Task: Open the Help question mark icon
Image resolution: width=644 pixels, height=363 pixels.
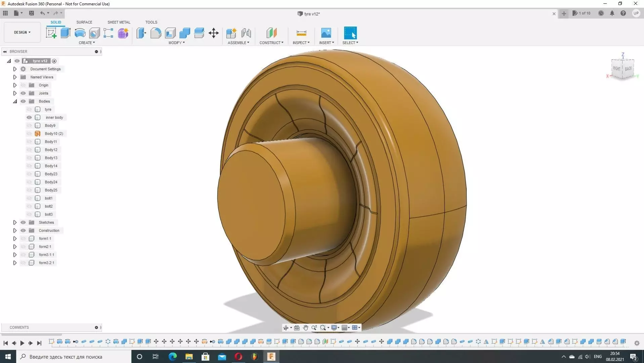Action: (x=623, y=13)
